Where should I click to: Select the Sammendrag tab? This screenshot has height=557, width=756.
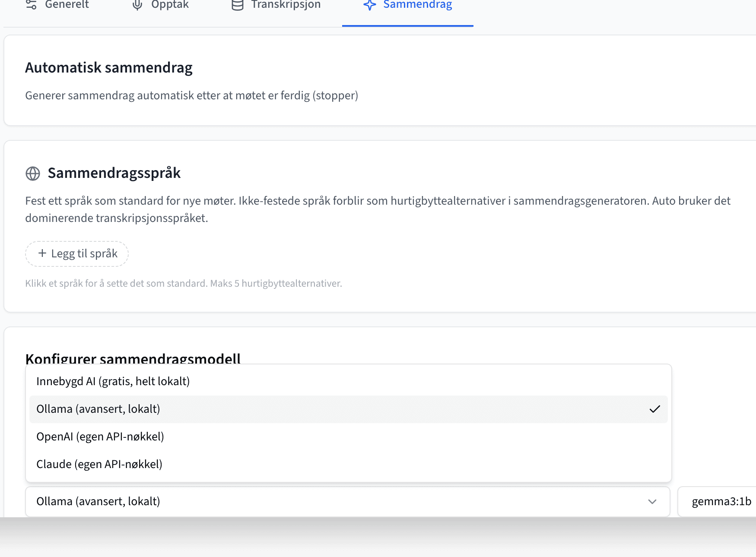tap(408, 5)
